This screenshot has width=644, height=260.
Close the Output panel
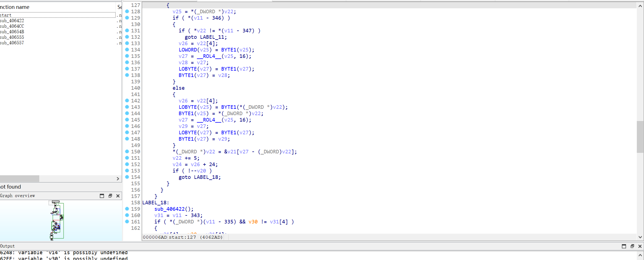coord(640,246)
